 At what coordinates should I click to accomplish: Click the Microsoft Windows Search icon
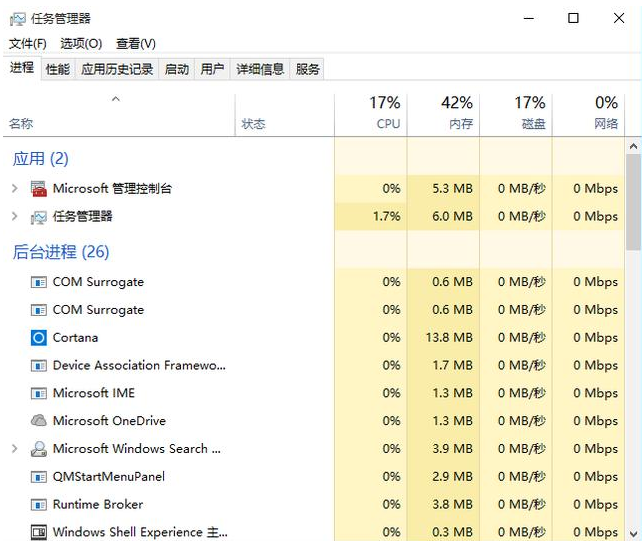point(39,449)
